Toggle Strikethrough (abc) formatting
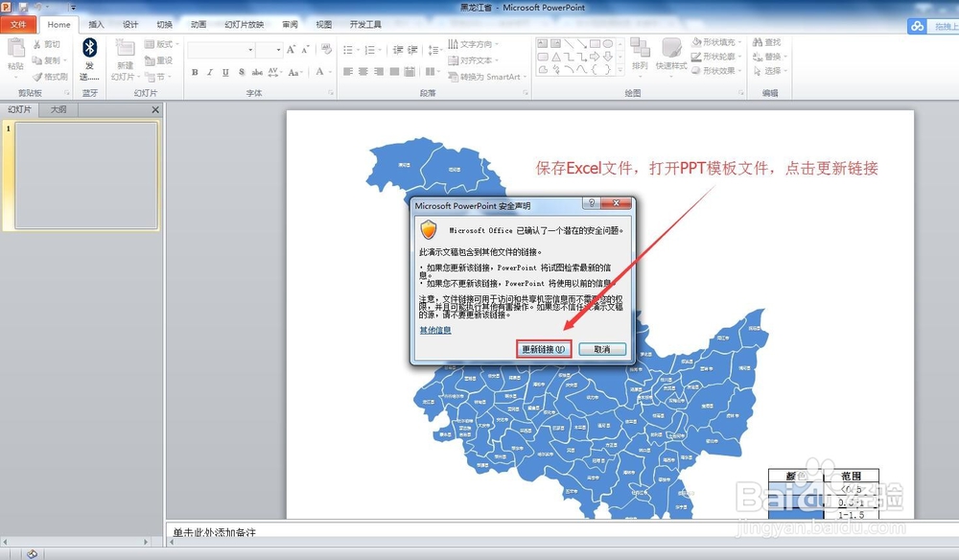The height and width of the screenshot is (560, 959). pyautogui.click(x=257, y=72)
